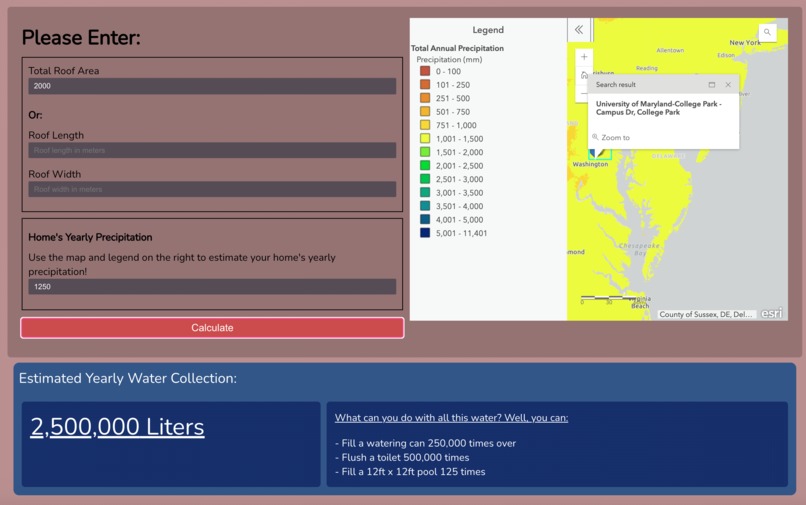Collapse the legend panel with double chevron
Viewport: 806px width, 505px height.
click(579, 30)
